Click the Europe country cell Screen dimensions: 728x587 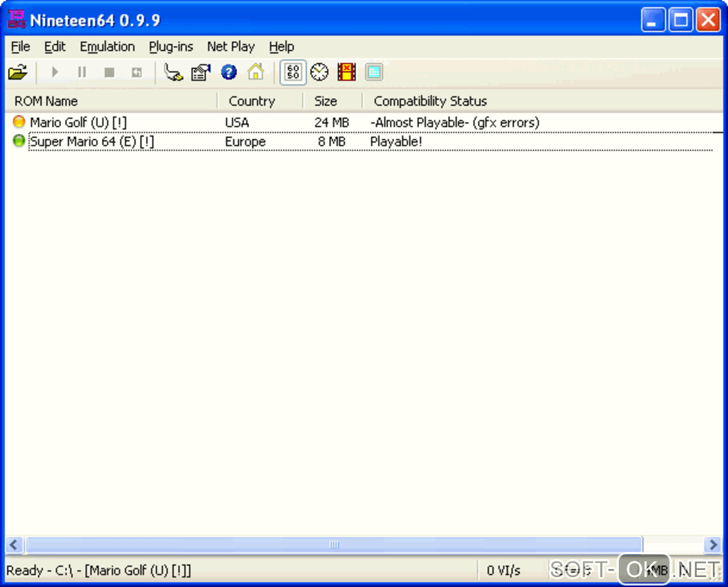point(245,141)
